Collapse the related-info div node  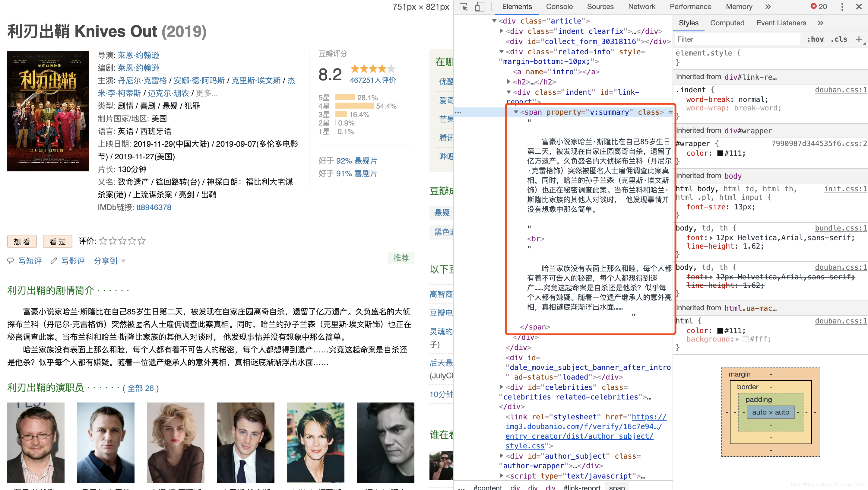click(x=501, y=52)
